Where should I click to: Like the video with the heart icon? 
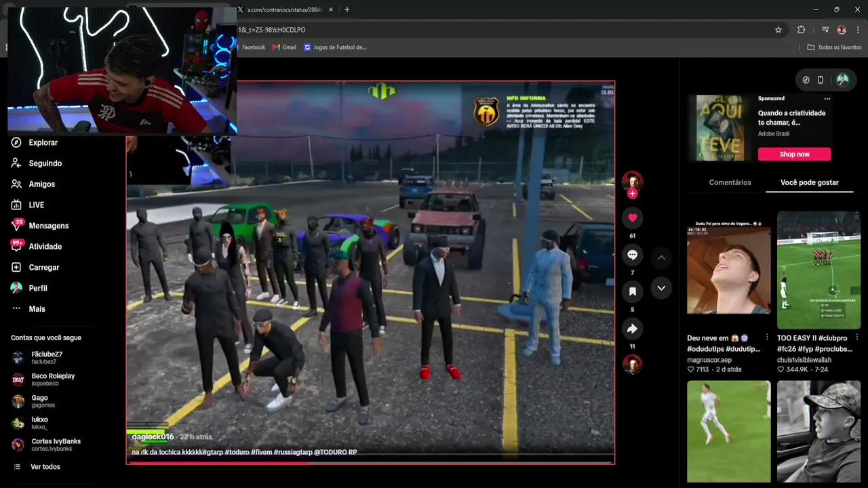click(x=632, y=218)
